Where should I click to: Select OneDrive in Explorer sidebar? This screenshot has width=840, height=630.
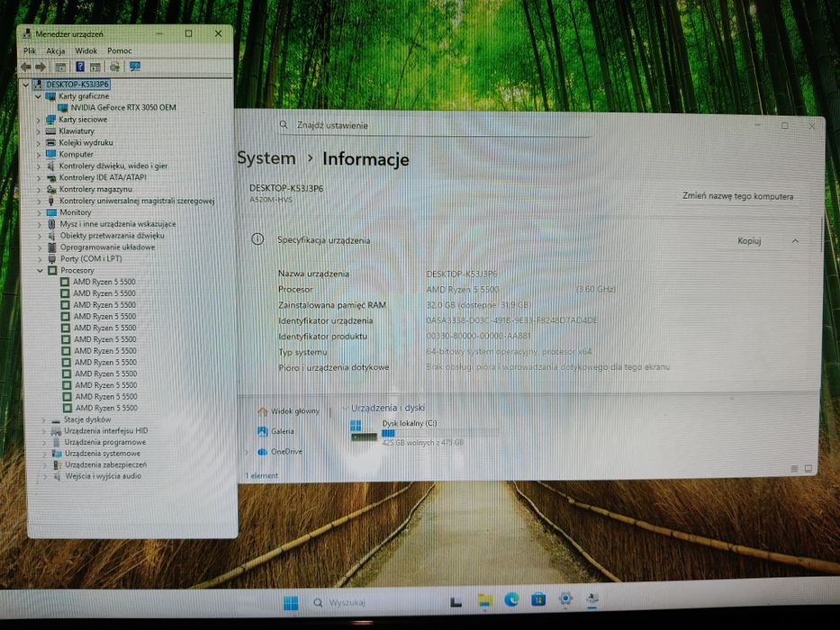(x=280, y=452)
